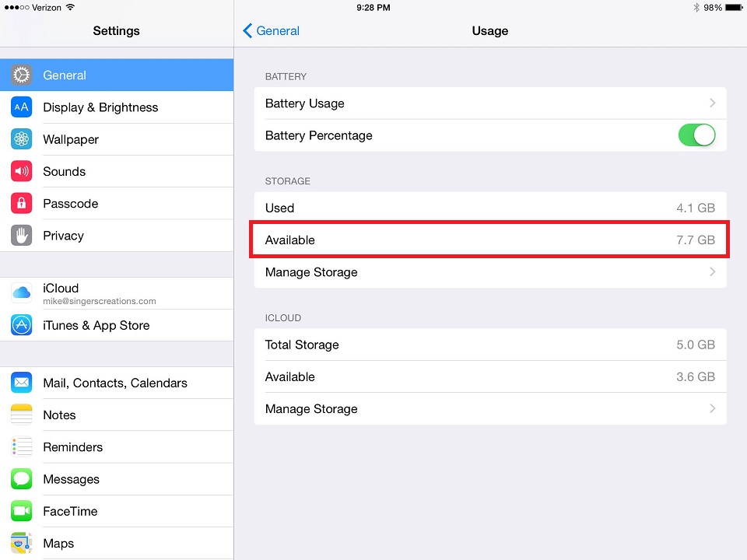Open iTunes & App Store settings
Image resolution: width=747 pixels, height=560 pixels.
(117, 325)
